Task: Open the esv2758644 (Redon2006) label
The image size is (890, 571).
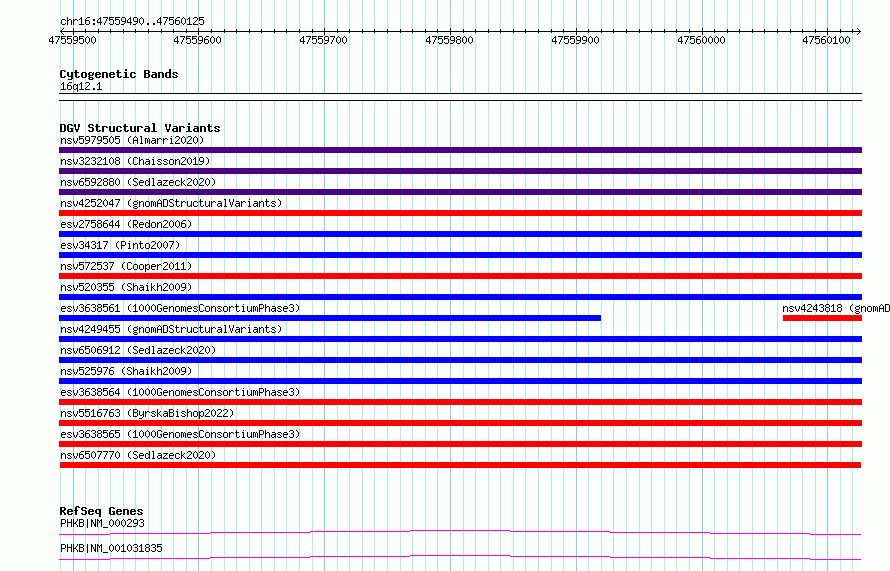Action: [x=126, y=224]
